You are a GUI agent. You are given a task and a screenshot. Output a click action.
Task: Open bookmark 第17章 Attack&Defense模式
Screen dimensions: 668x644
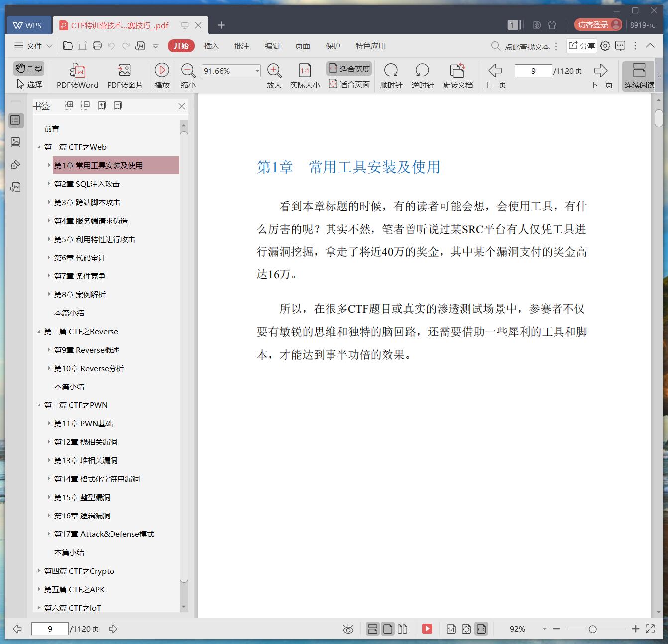click(x=104, y=534)
